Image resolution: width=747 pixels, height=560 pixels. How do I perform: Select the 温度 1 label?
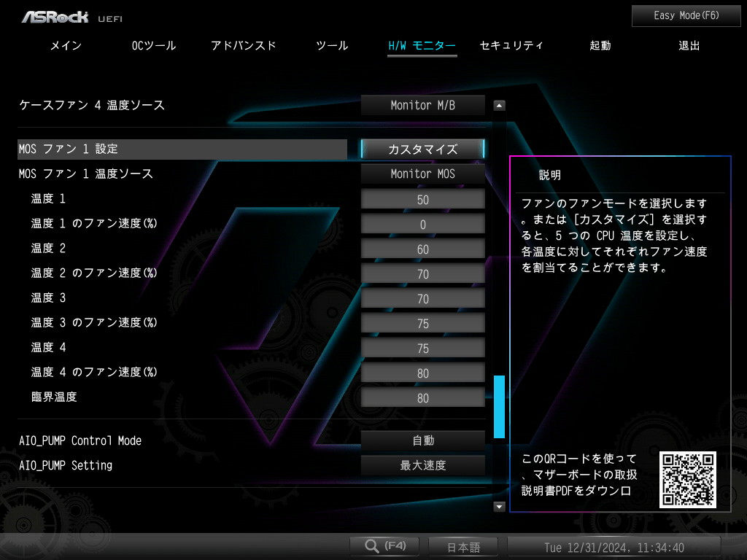[48, 198]
